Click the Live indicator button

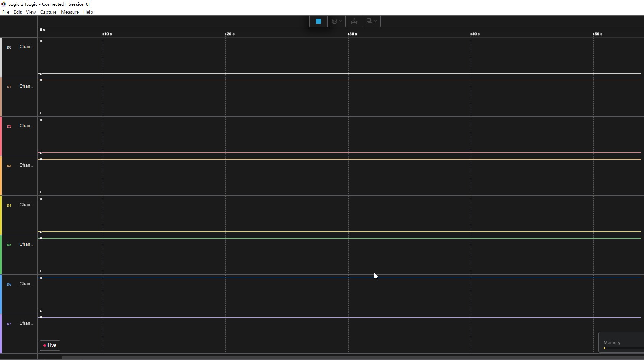[x=50, y=345]
